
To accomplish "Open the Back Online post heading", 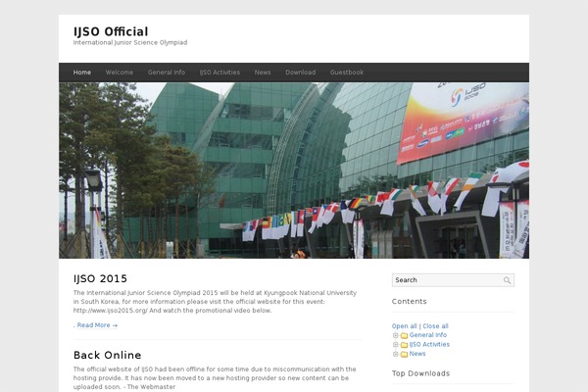I will 107,355.
